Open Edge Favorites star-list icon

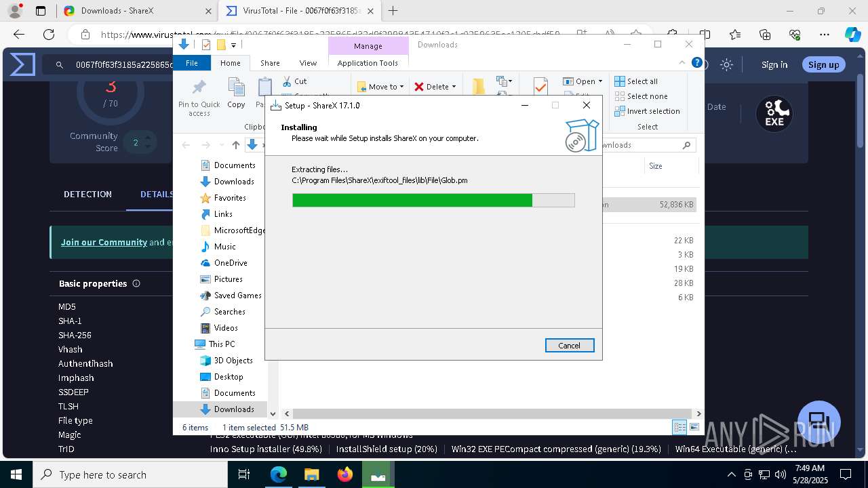click(x=735, y=35)
